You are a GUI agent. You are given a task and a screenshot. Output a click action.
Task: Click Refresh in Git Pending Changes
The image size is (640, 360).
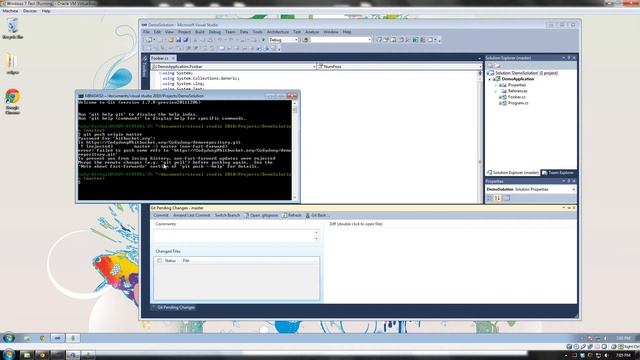pyautogui.click(x=291, y=215)
